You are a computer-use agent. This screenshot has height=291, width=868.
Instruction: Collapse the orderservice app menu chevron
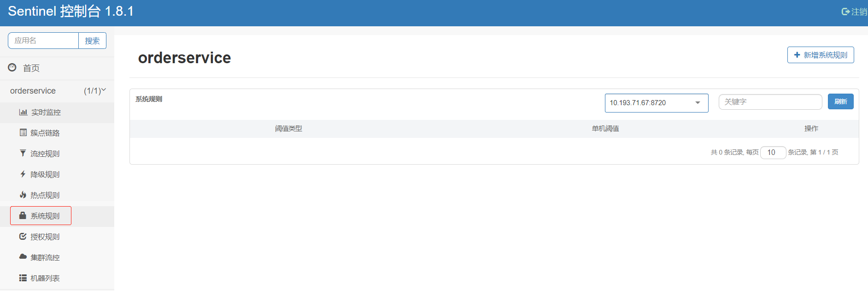tap(104, 90)
